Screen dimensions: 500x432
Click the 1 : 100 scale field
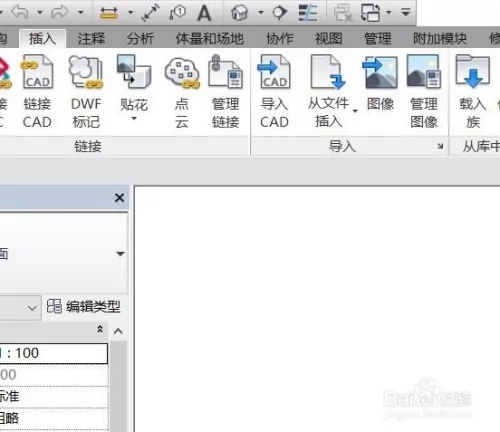click(x=54, y=353)
